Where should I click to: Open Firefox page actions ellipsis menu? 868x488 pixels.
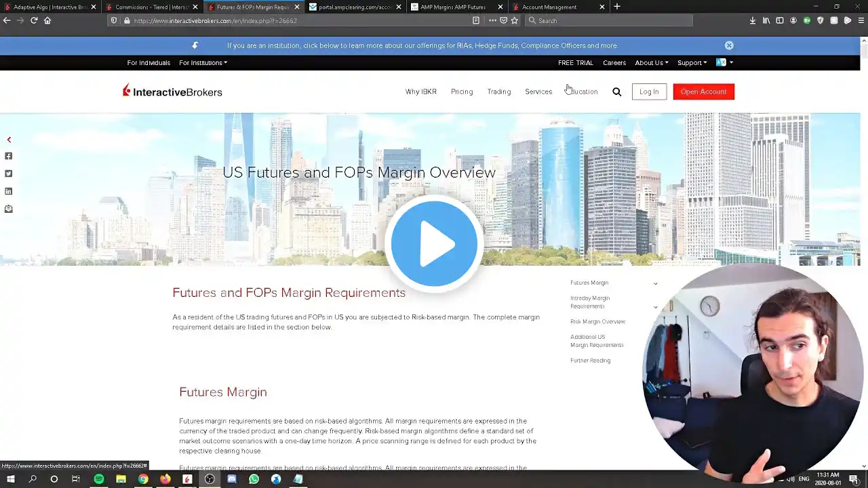[x=492, y=20]
